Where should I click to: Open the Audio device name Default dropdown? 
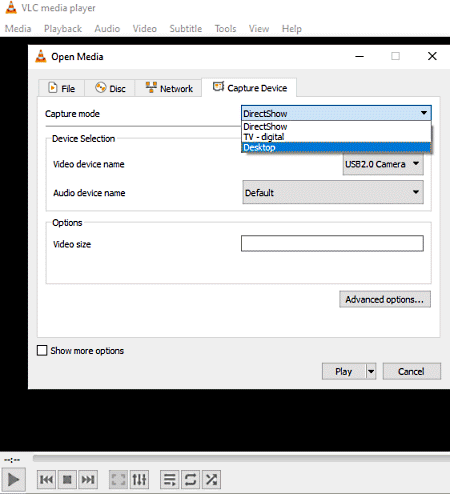tap(333, 192)
